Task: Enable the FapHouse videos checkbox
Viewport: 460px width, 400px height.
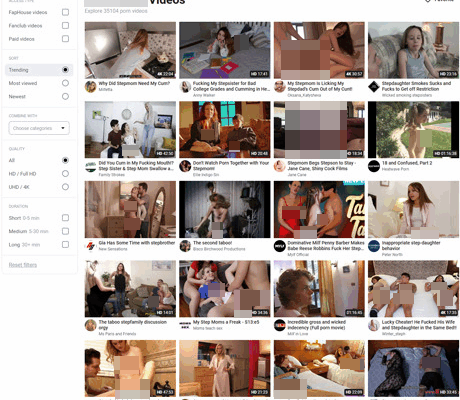Action: point(65,12)
